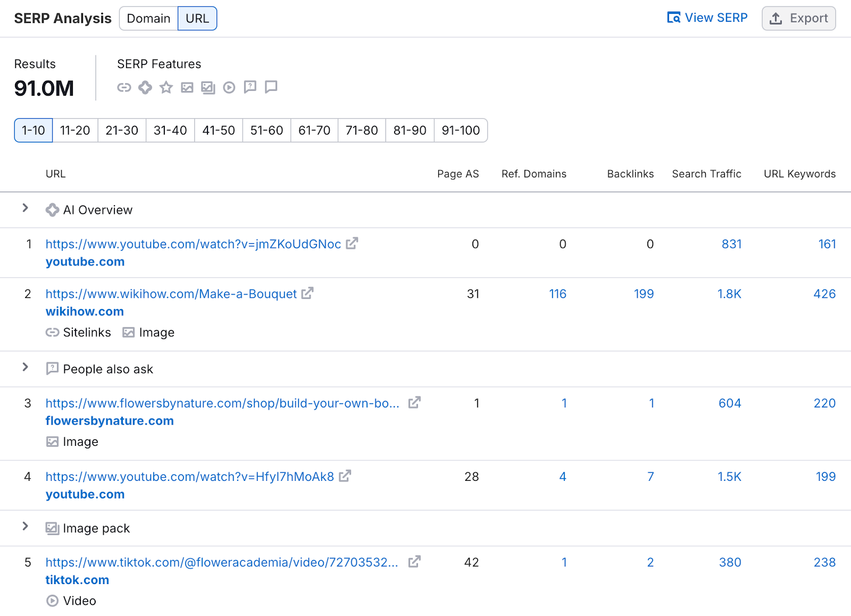Screen dimensions: 851x616
Task: Expand the People also ask section
Action: pos(26,368)
